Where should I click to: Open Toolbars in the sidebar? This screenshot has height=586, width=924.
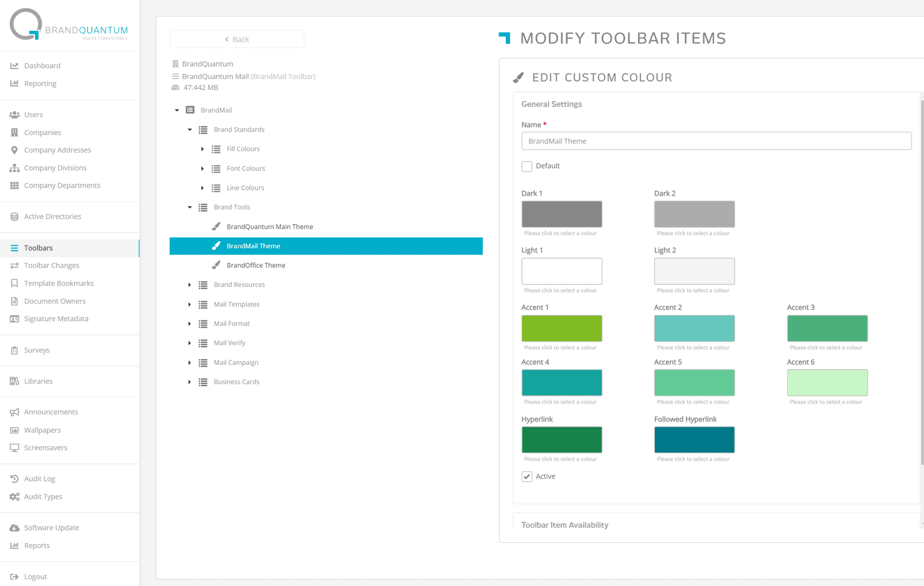[69, 248]
